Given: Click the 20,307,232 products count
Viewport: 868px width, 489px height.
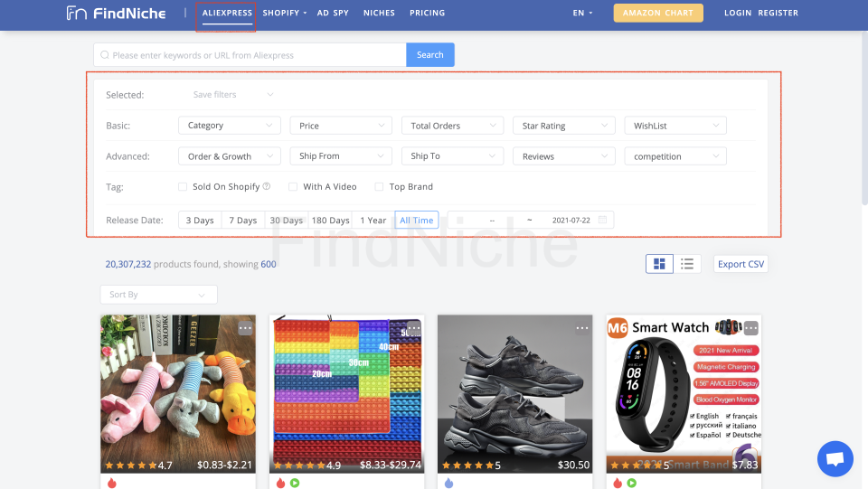Looking at the screenshot, I should [x=127, y=265].
